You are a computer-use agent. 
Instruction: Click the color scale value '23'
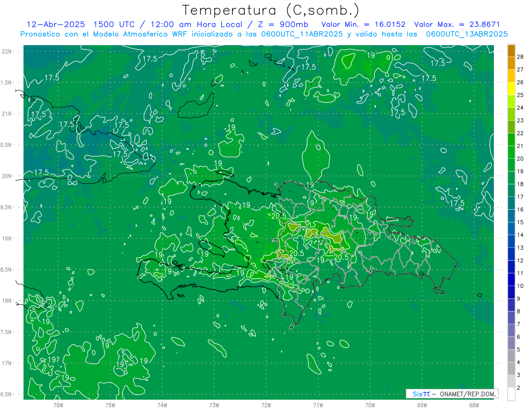520,120
